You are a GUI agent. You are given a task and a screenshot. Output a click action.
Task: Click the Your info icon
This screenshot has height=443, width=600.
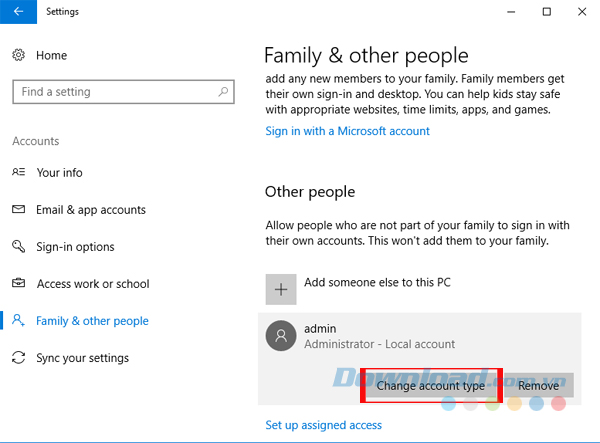tap(19, 173)
